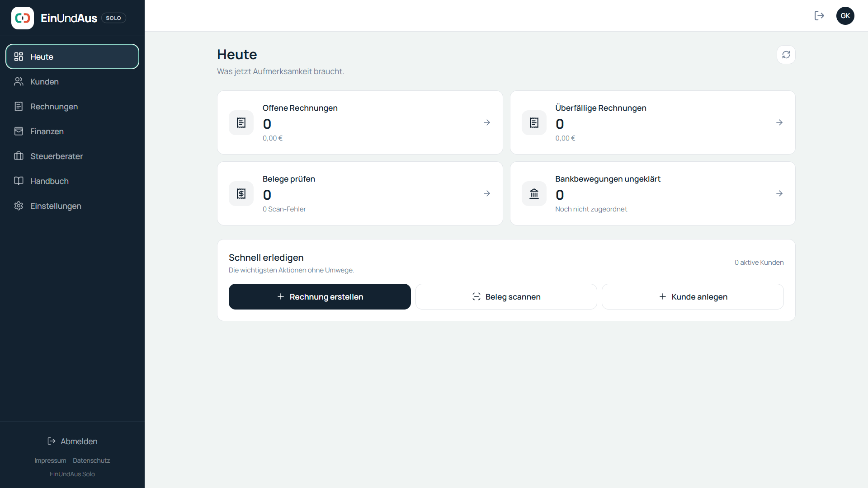Click the Beleg scannen button

[x=506, y=296]
